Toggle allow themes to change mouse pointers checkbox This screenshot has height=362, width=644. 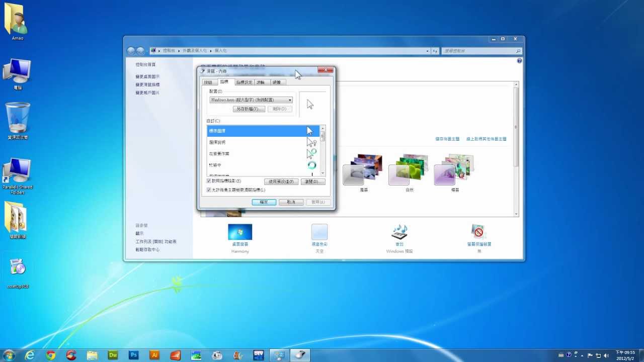[209, 190]
